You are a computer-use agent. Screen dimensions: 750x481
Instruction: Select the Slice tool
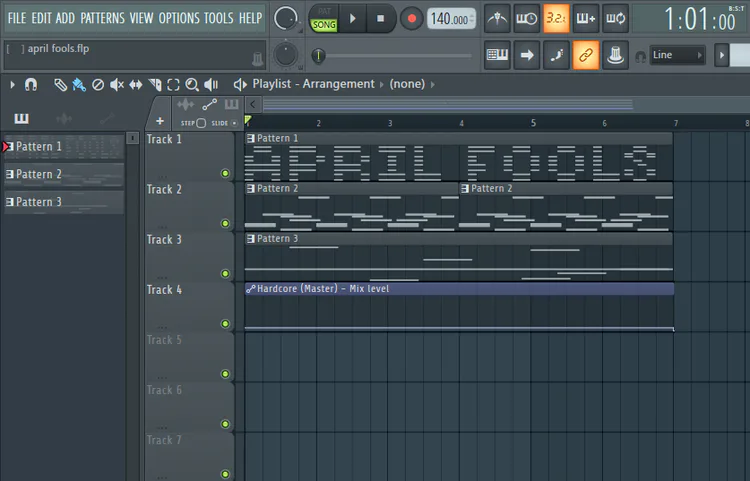(154, 85)
